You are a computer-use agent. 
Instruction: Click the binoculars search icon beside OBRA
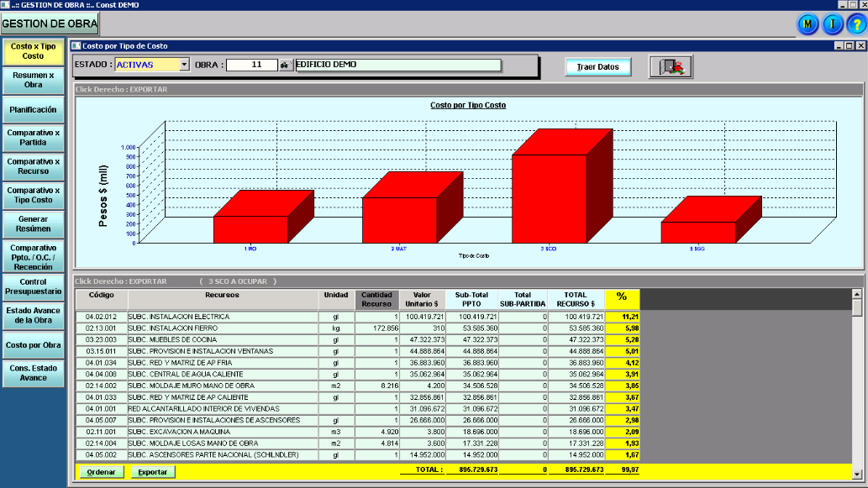pos(285,65)
